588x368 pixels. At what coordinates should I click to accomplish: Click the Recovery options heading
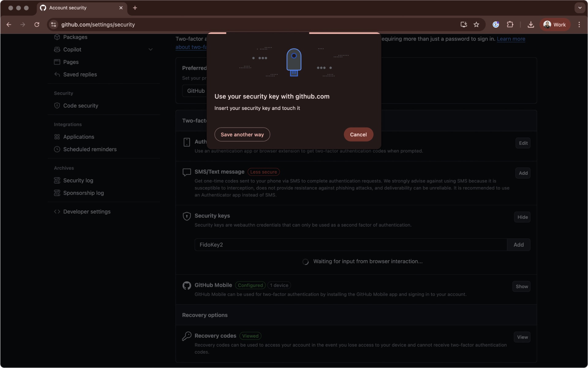click(x=205, y=315)
